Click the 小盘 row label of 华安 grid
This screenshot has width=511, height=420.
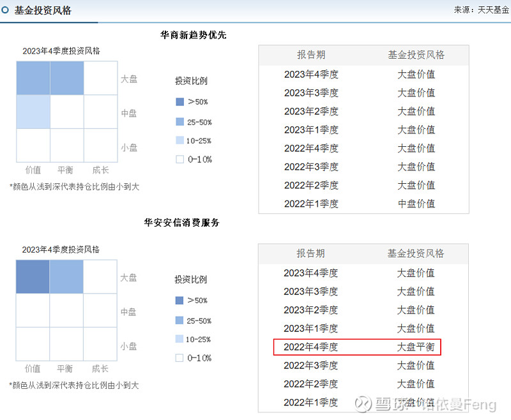[x=128, y=347]
